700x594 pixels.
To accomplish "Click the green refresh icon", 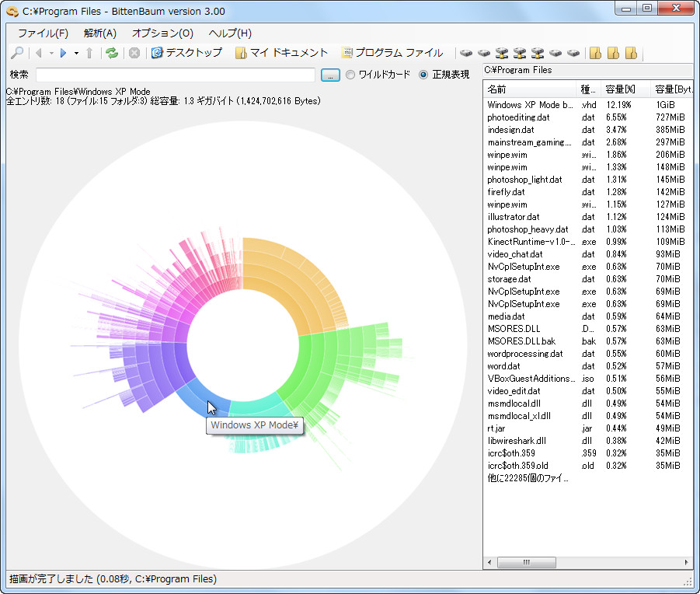I will [x=112, y=53].
